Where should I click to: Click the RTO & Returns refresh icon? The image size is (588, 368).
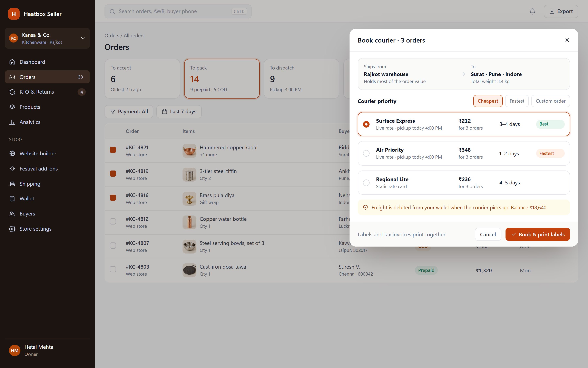tap(12, 92)
